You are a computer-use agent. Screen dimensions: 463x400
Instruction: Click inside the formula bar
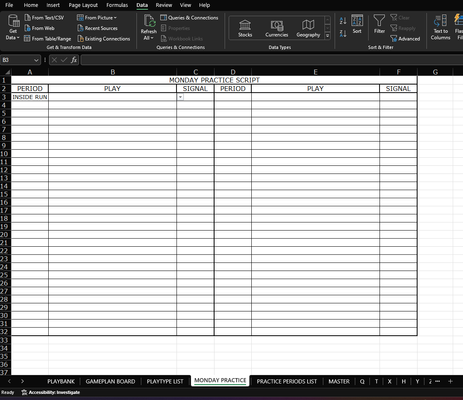pyautogui.click(x=272, y=60)
